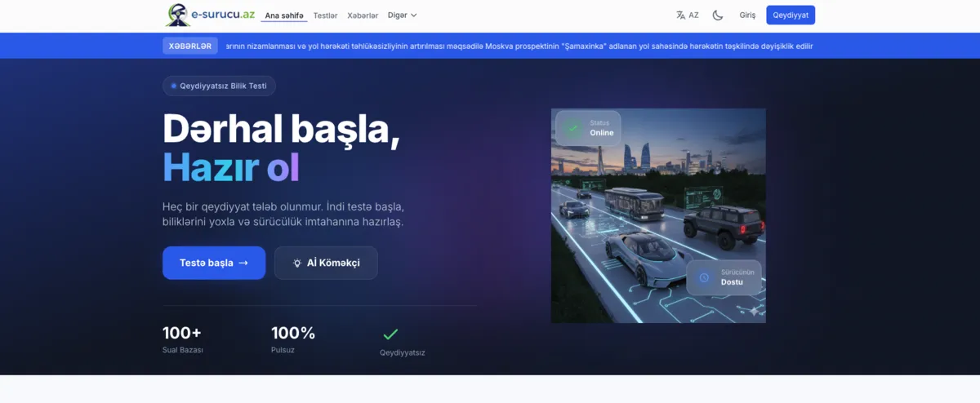The image size is (980, 403).
Task: Click the site name e-surucu.az text
Action: [x=225, y=15]
